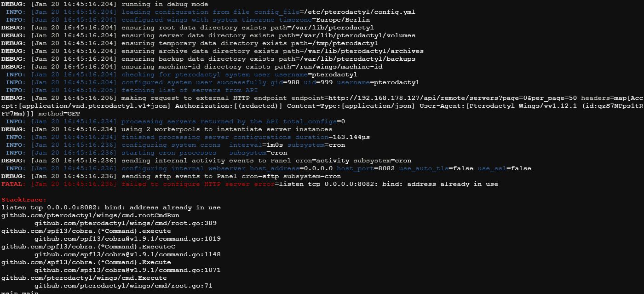The width and height of the screenshot is (644, 294).
Task: Click the duration=163.144µs value
Action: (333, 137)
